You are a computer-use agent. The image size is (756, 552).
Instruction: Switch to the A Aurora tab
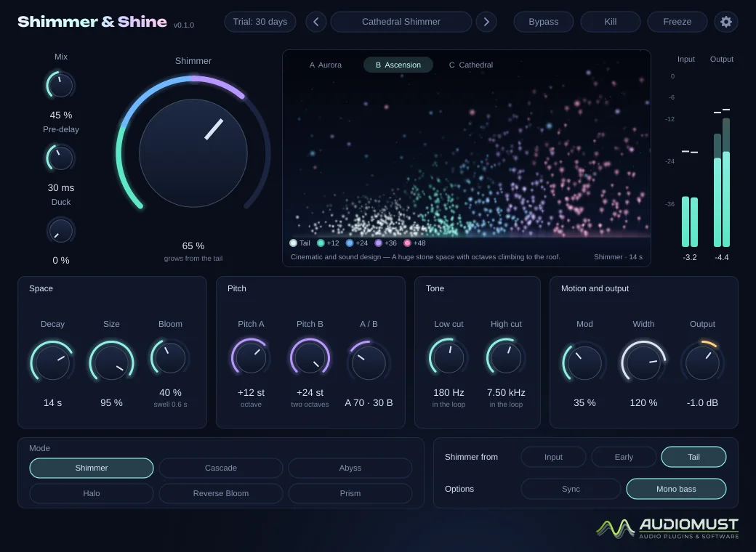(326, 65)
